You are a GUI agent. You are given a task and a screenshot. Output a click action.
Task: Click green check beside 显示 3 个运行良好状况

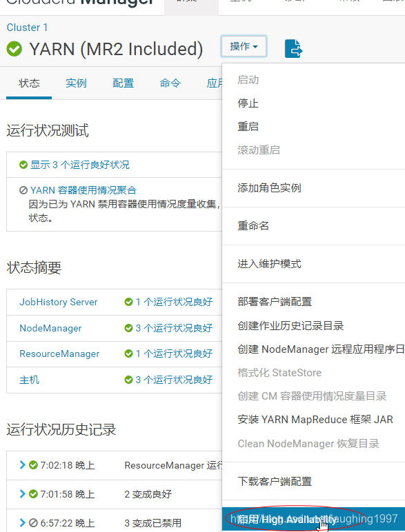point(23,165)
